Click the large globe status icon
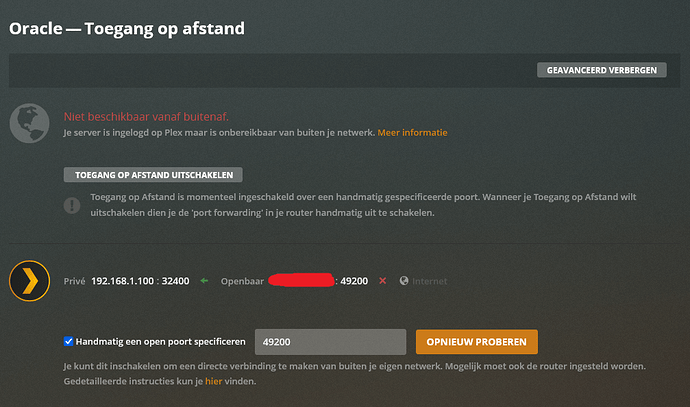 point(30,123)
